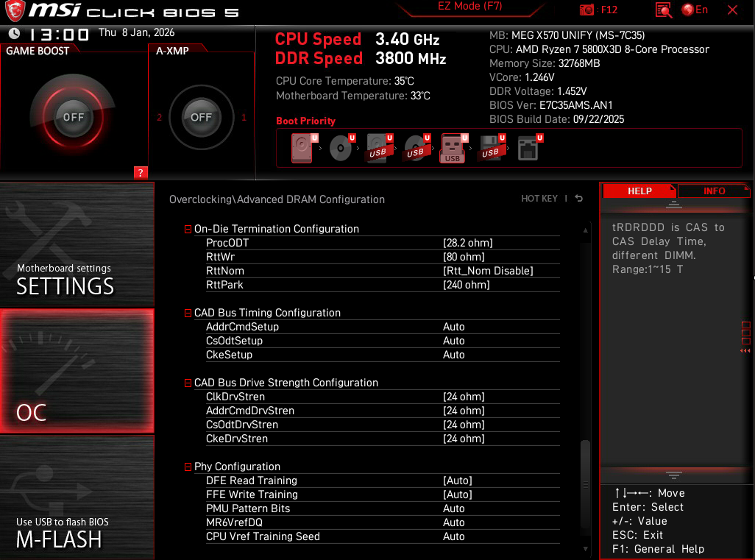
Task: Click the bottom drag handle of the help panel
Action: tap(673, 475)
